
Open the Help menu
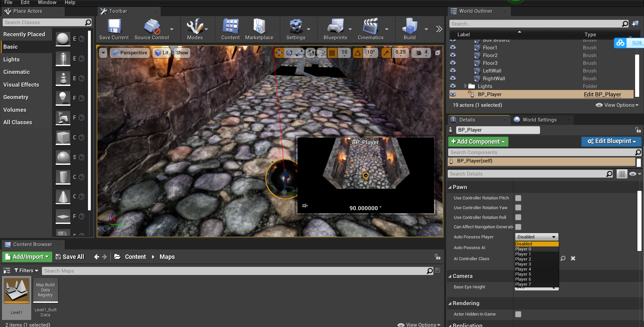[70, 3]
